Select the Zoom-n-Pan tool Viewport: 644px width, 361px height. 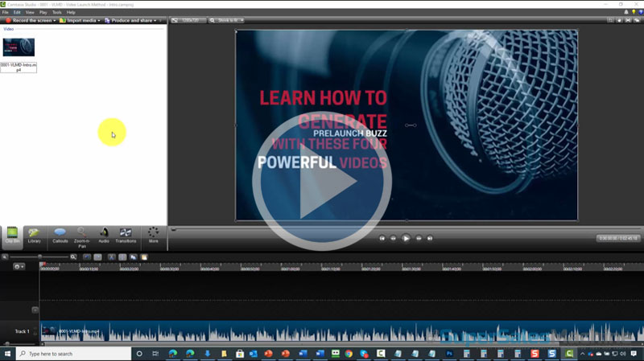(82, 235)
